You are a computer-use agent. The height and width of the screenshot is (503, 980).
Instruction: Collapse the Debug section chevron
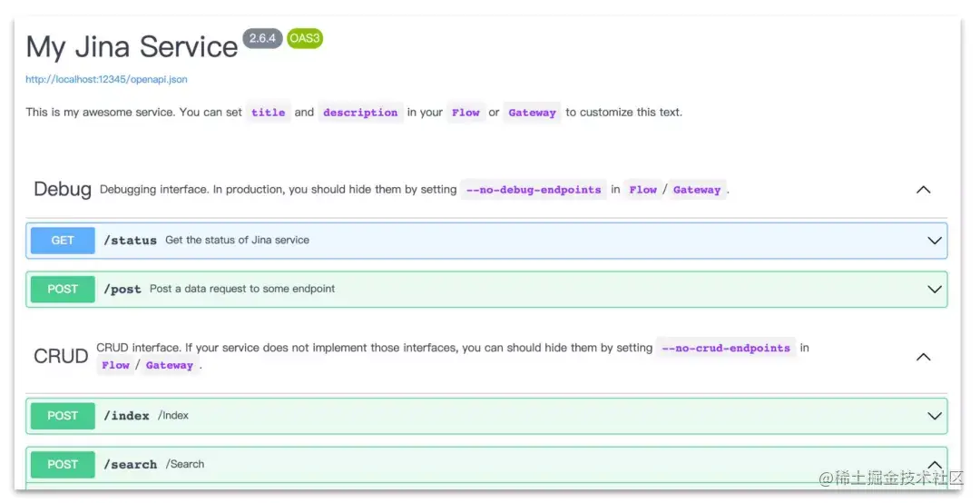click(x=923, y=190)
